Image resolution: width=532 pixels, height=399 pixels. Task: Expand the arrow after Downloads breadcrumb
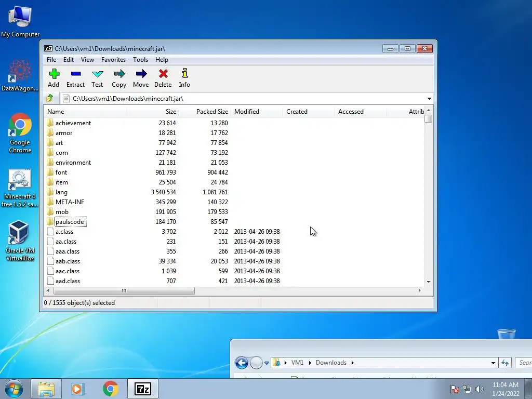pos(353,363)
